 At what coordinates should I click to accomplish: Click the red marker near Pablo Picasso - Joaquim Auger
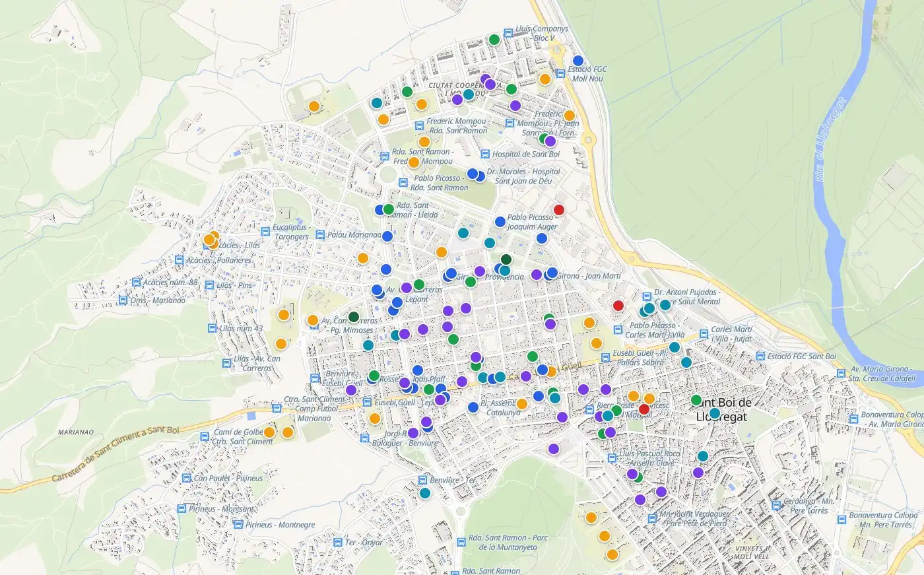point(559,210)
